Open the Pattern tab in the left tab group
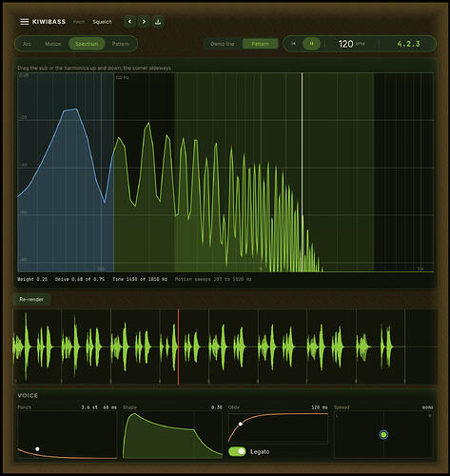Screen dimensions: 450x476 [x=121, y=44]
